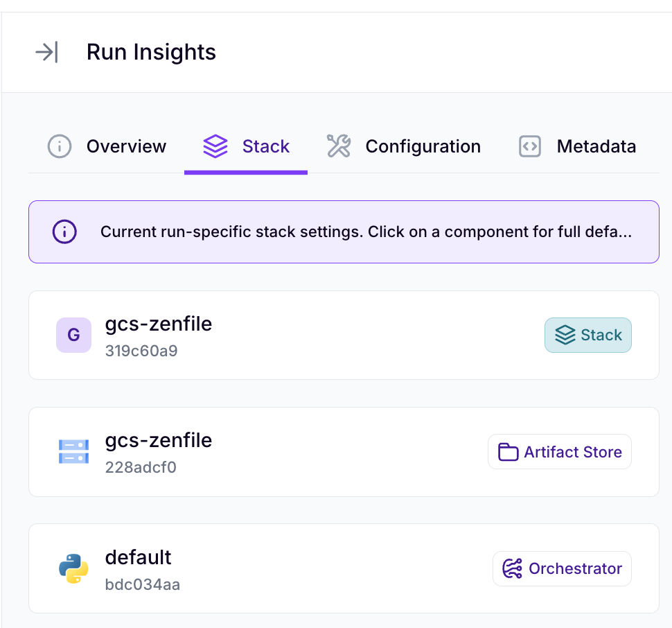Click the Artifact Store badge
672x628 pixels.
coord(560,452)
